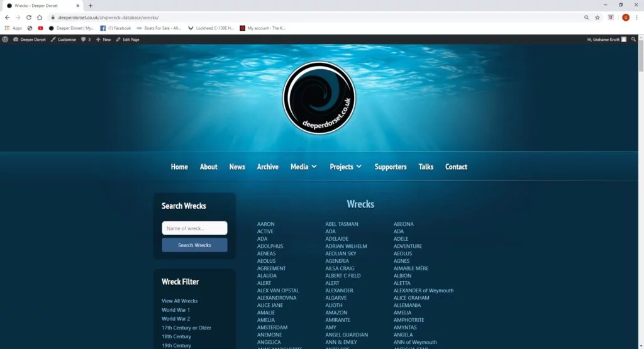
Task: Go to the Home menu item
Action: click(x=179, y=167)
